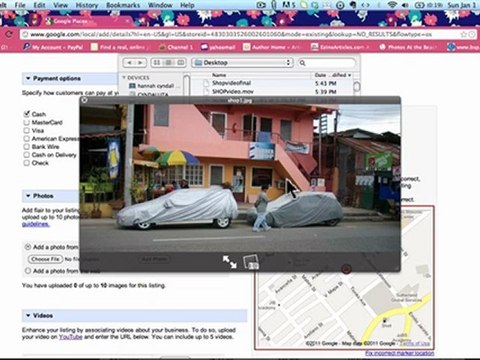Click the clock showing Sun Jan 1
The image size is (480, 360).
[x=461, y=5]
